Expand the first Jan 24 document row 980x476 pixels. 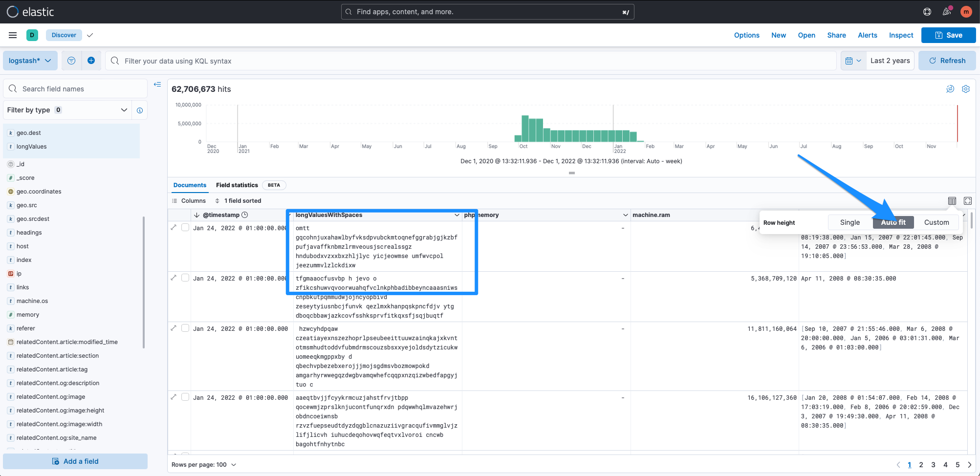pos(174,228)
